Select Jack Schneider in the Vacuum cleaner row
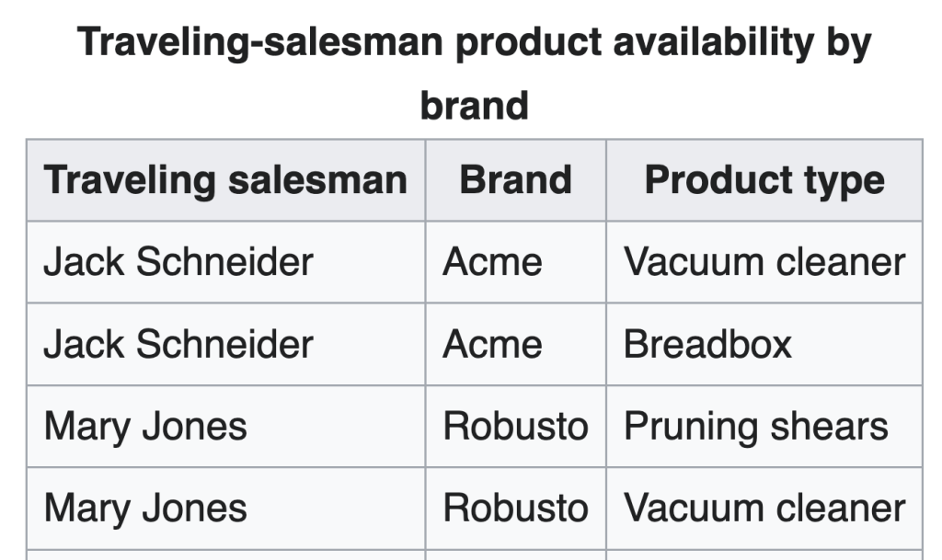Viewport: 942px width, 560px height. [178, 262]
